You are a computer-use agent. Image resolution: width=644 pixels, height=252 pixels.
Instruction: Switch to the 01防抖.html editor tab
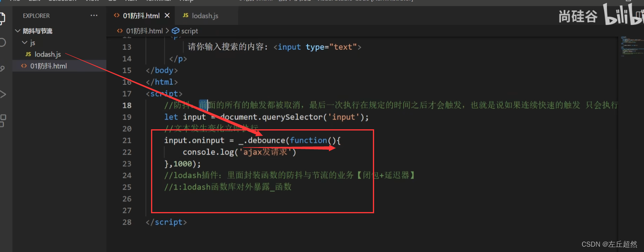coord(141,15)
